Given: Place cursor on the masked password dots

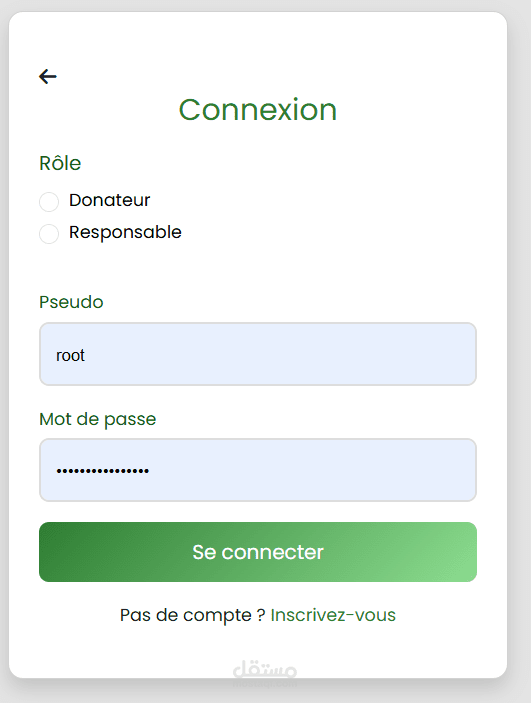Looking at the screenshot, I should 102,471.
